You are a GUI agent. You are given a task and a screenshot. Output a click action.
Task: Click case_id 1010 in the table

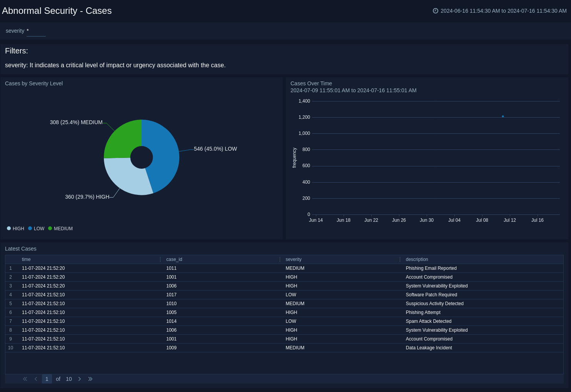[171, 304]
